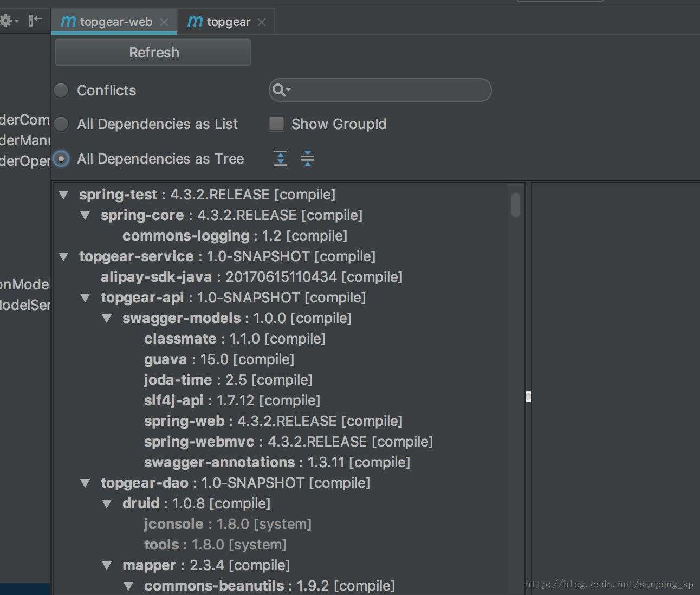This screenshot has width=700, height=595.
Task: Close the topgear tab
Action: [262, 22]
